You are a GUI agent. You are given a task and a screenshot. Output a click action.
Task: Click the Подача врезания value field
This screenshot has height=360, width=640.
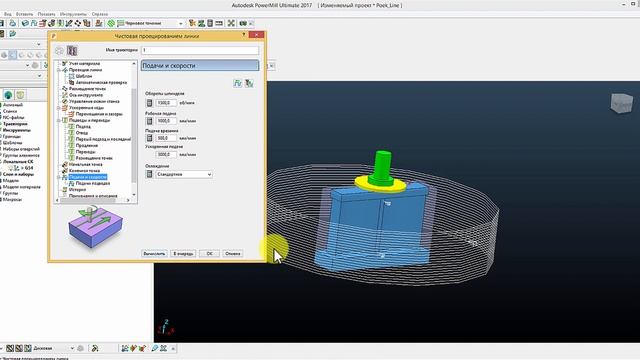click(166, 138)
